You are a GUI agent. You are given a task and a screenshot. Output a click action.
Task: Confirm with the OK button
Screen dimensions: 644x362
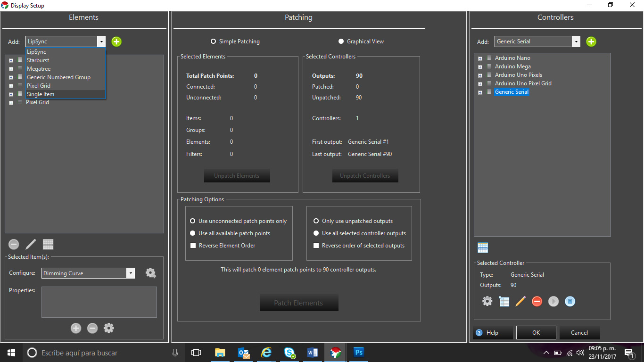536,332
